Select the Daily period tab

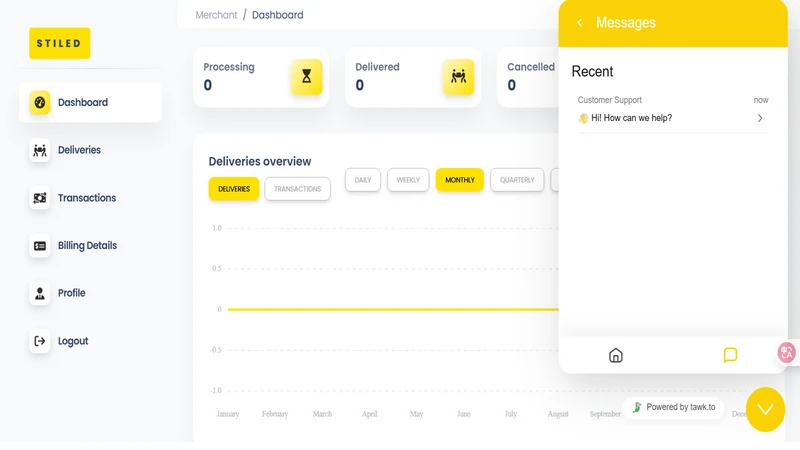point(363,180)
